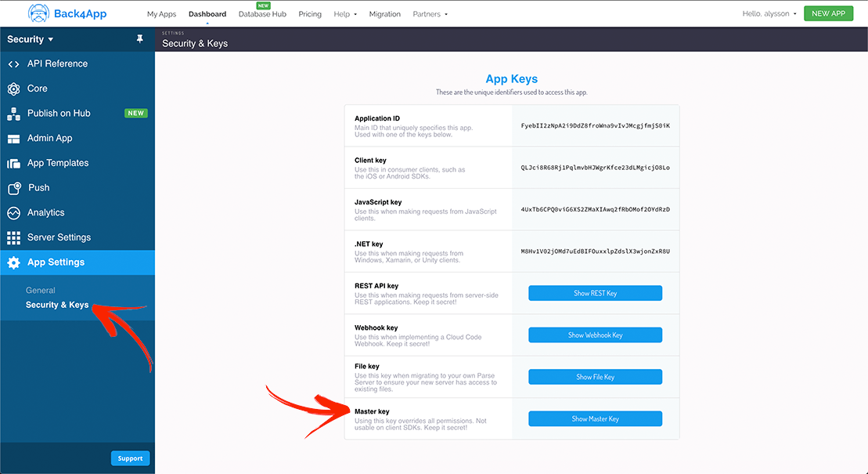Screen dimensions: 868x474
Task: Select the Application ID value string
Action: point(595,126)
